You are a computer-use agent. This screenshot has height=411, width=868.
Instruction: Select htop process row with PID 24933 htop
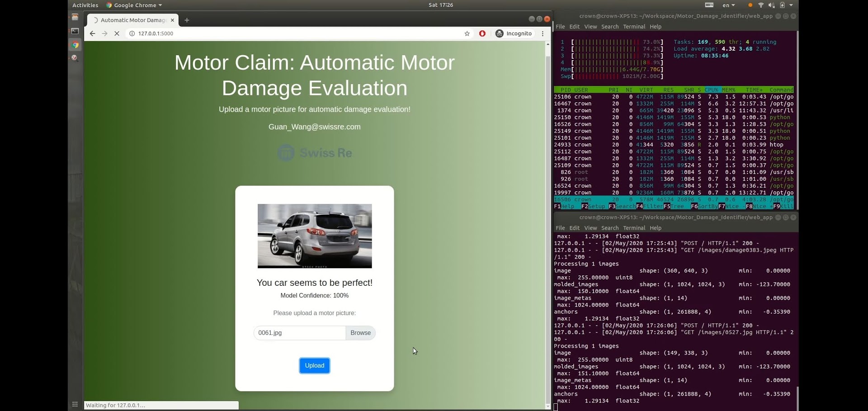[x=674, y=145]
